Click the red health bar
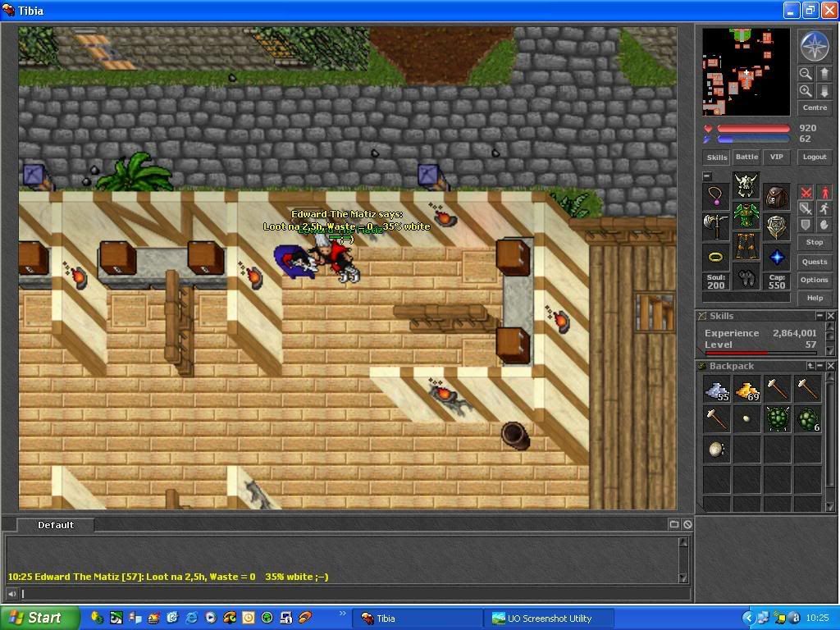The width and height of the screenshot is (840, 630). [753, 129]
